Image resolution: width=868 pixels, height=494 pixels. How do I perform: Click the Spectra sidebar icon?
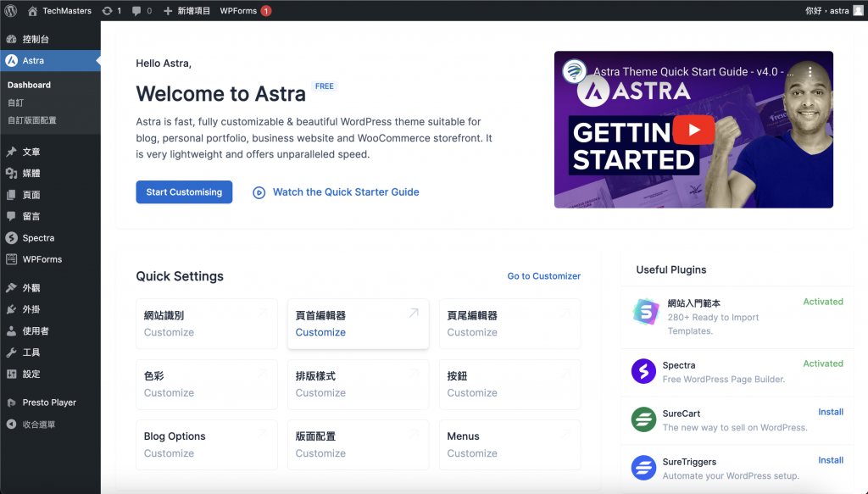tap(11, 238)
